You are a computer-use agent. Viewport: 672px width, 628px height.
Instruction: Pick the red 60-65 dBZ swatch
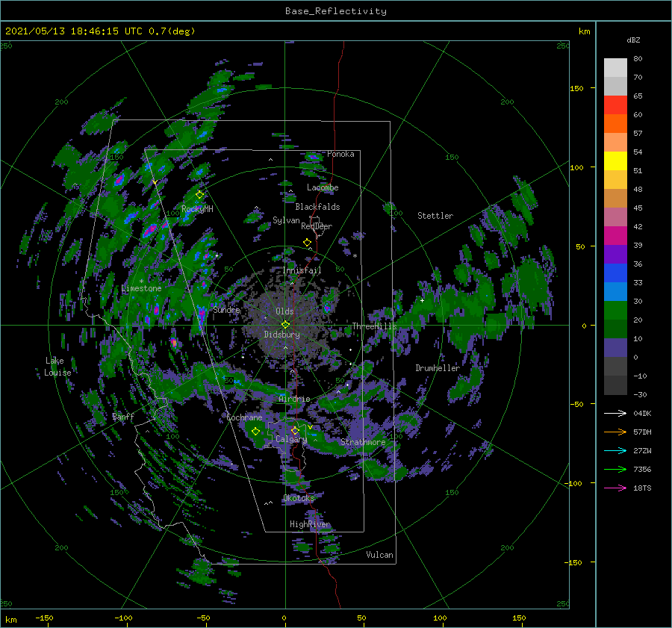pyautogui.click(x=615, y=105)
